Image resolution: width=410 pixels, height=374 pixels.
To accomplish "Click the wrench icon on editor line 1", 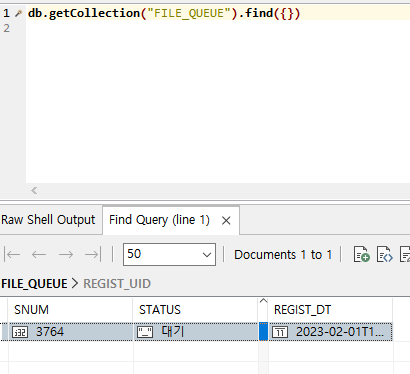I will click(19, 13).
